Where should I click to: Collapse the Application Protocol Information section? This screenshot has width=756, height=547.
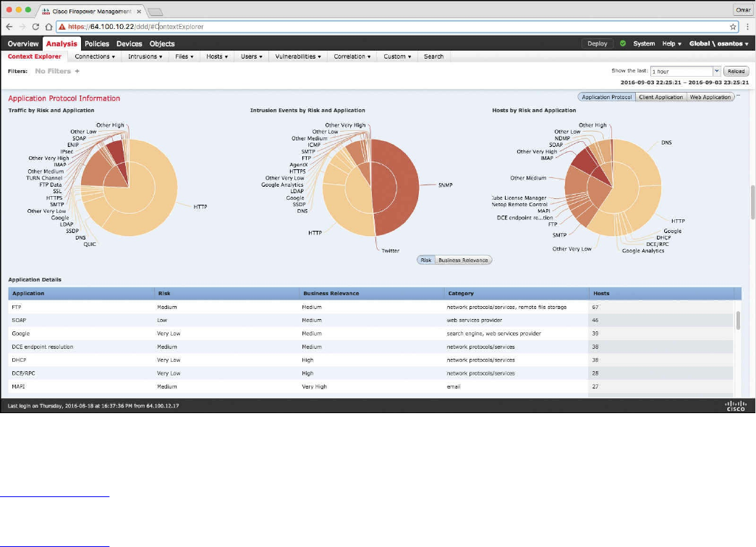[x=738, y=96]
